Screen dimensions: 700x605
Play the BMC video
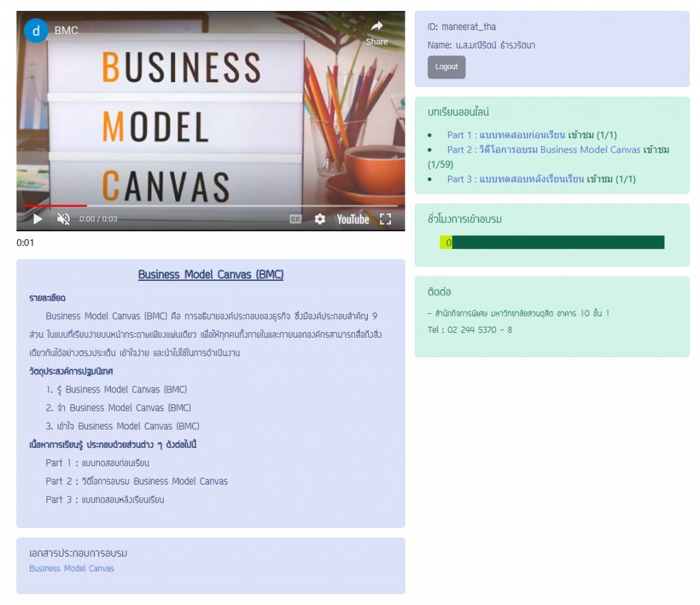coord(38,219)
